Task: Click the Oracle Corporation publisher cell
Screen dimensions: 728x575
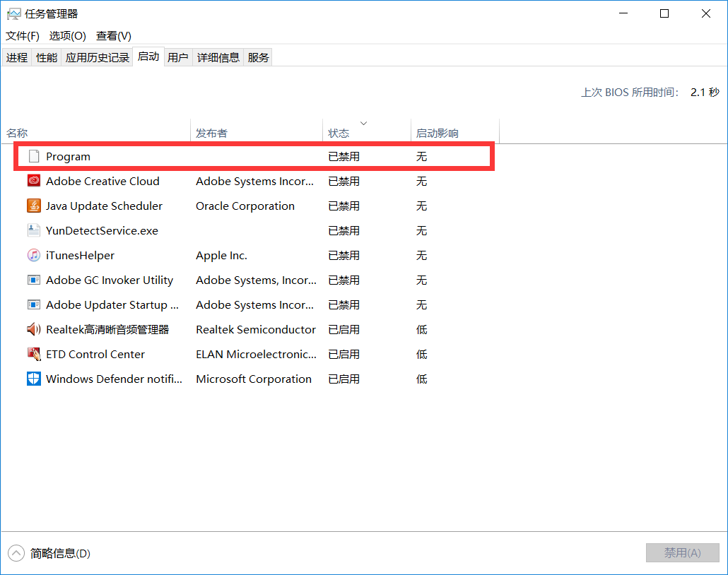Action: 245,206
